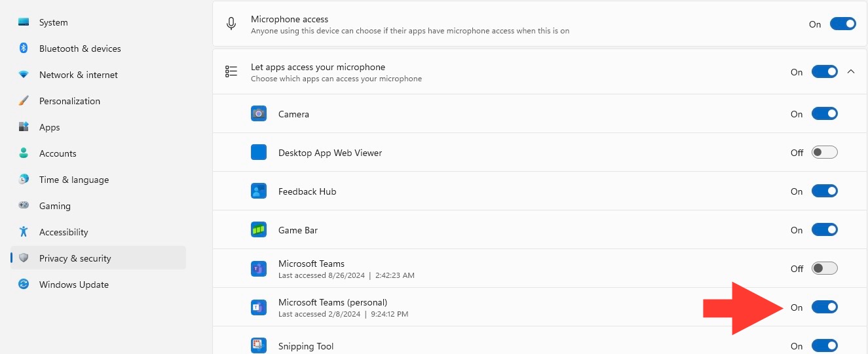Click the Camera app icon
This screenshot has width=868, height=354.
[x=259, y=113]
